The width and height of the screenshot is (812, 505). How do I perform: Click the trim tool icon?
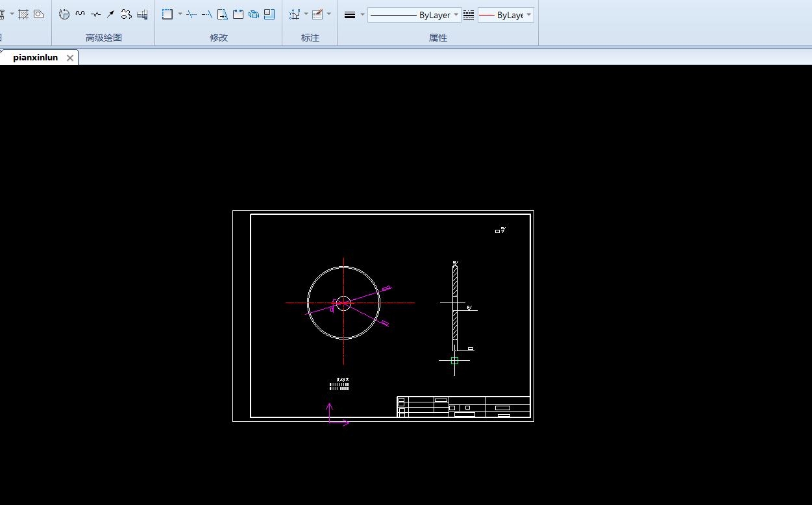coord(191,14)
